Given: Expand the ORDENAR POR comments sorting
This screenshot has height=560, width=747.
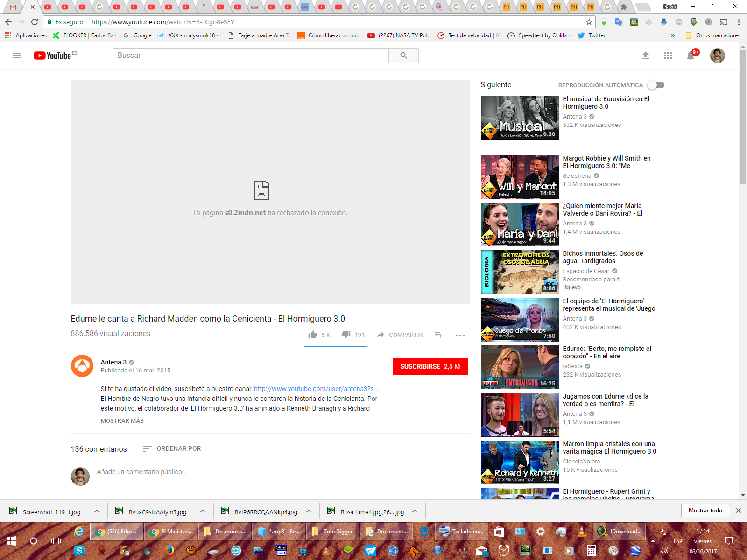Looking at the screenshot, I should pos(172,448).
